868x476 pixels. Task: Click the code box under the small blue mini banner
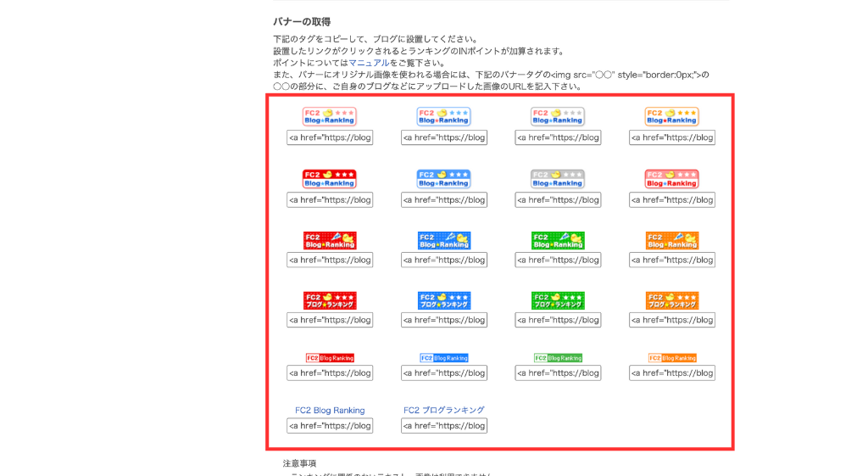pos(444,373)
